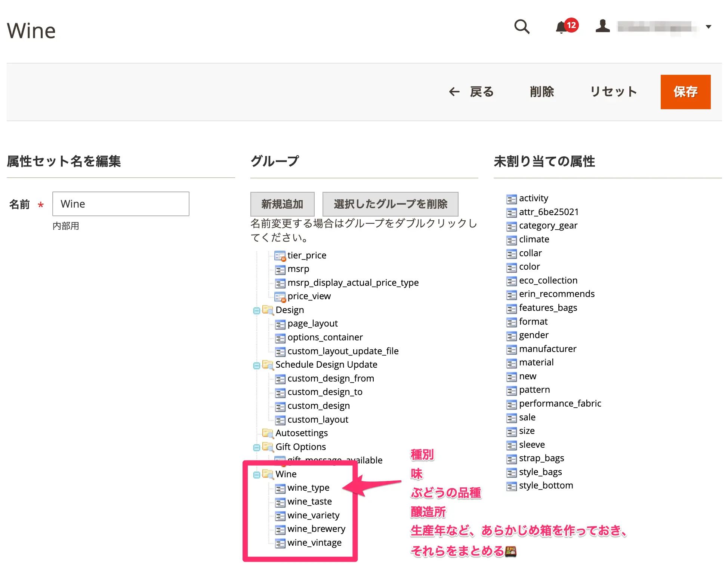The image size is (728, 579).
Task: Click the wine_variety attribute icon
Action: [x=280, y=514]
